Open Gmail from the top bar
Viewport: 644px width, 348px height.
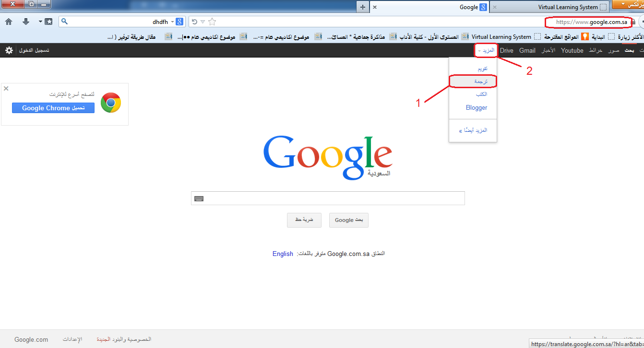pos(527,50)
